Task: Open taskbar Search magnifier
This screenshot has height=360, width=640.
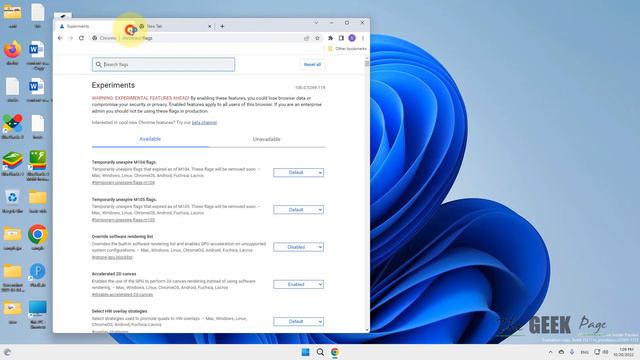Action: tap(320, 352)
